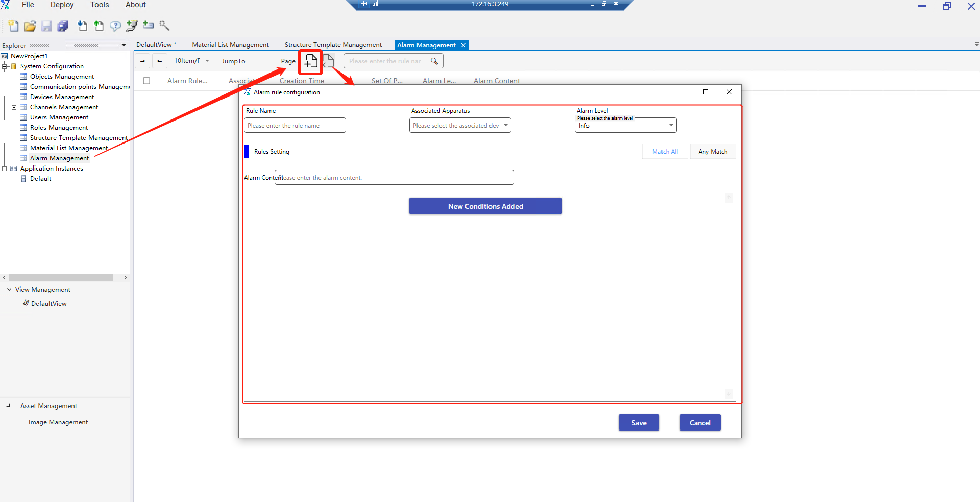Close the Alarm rule configuration dialog
This screenshot has height=502, width=980.
(729, 92)
